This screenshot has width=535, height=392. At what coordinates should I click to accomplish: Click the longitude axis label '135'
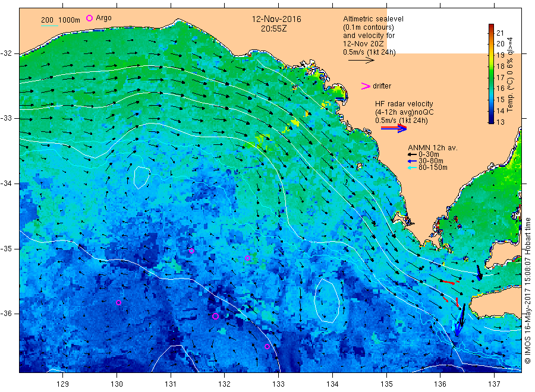click(386, 384)
